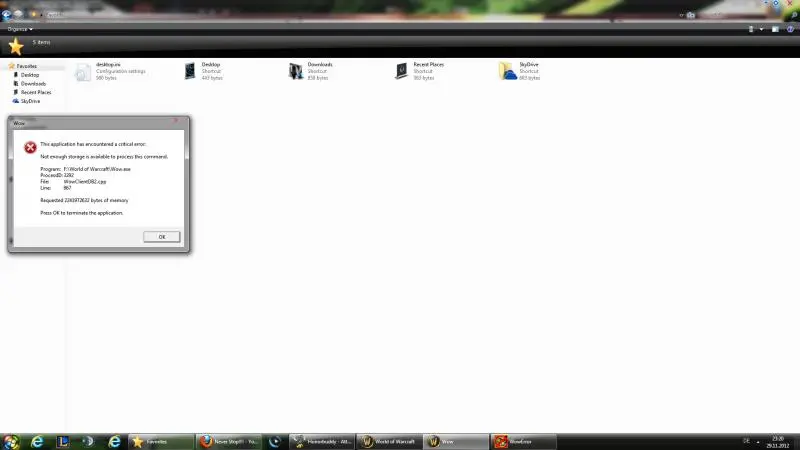The image size is (800, 450).
Task: Select the Recent Places shortcut icon
Action: (x=401, y=71)
